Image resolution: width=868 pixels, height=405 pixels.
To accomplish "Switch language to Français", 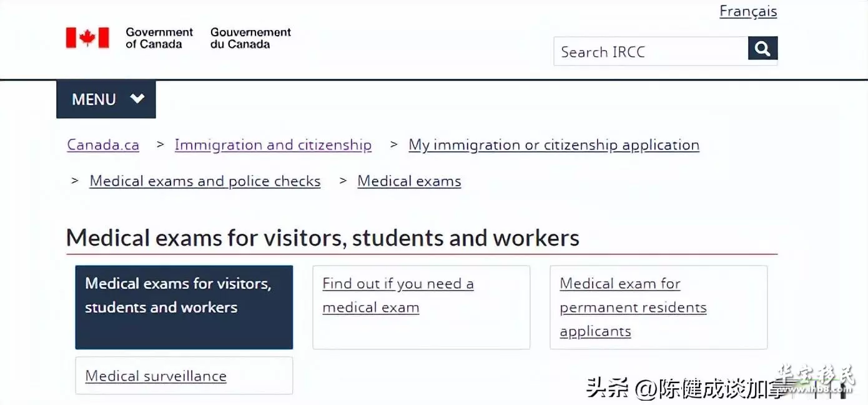I will point(748,11).
